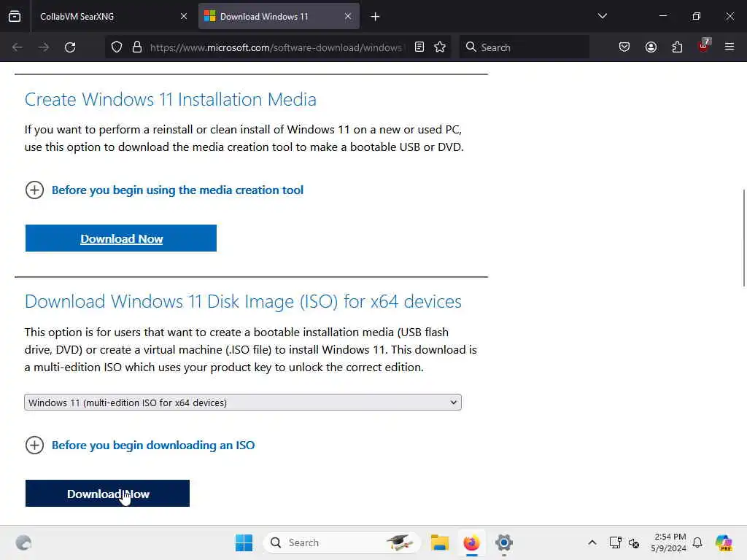This screenshot has height=560, width=747.
Task: Open the notifications bell
Action: click(697, 542)
